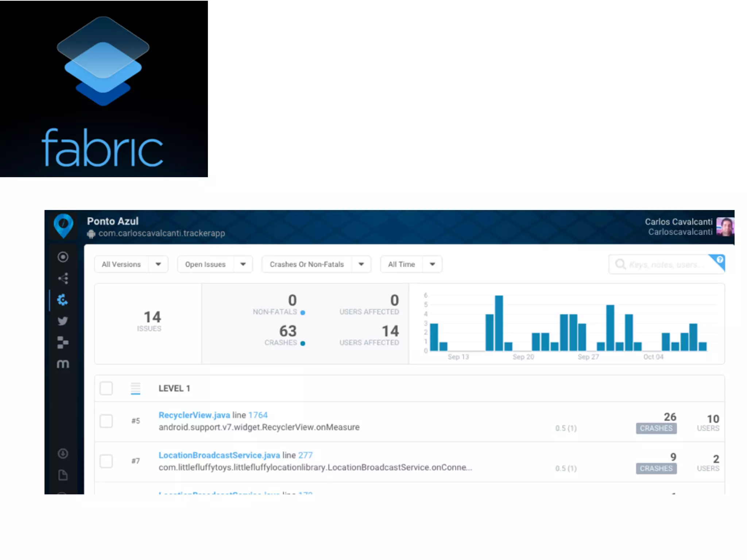Open the Beta share icon in sidebar
This screenshot has height=560, width=747.
[63, 279]
